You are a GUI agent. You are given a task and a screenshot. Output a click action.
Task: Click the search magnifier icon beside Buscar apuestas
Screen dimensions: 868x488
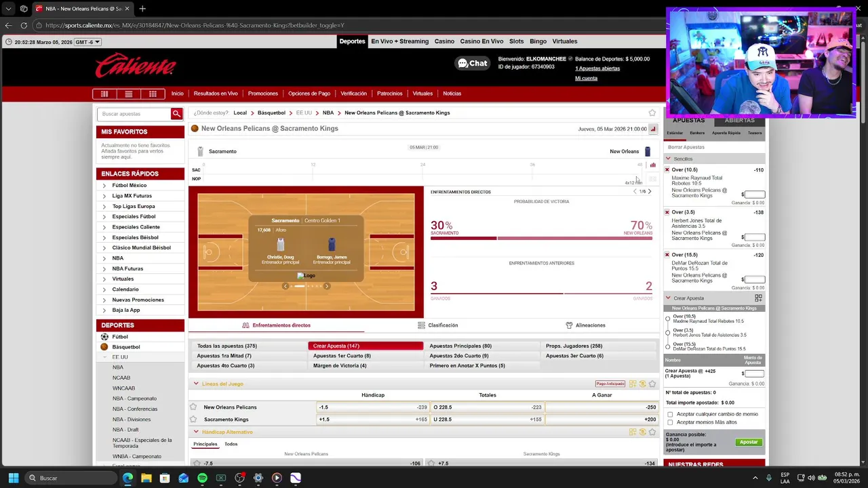coord(176,114)
